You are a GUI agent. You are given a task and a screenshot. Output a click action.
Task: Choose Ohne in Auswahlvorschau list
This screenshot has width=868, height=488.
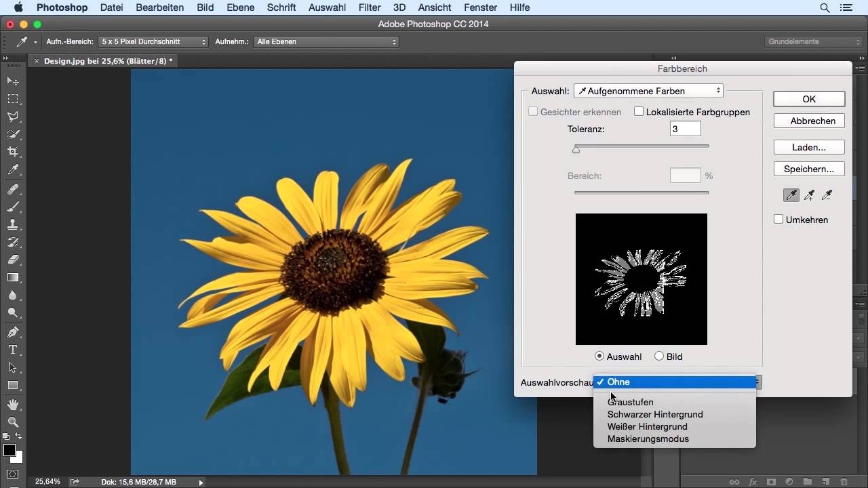click(x=675, y=382)
